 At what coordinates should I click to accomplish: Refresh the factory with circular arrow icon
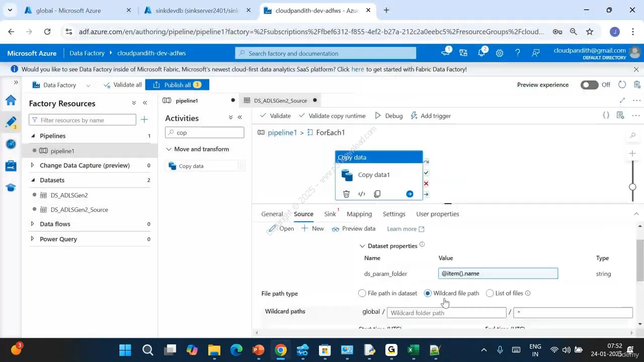[x=622, y=84]
